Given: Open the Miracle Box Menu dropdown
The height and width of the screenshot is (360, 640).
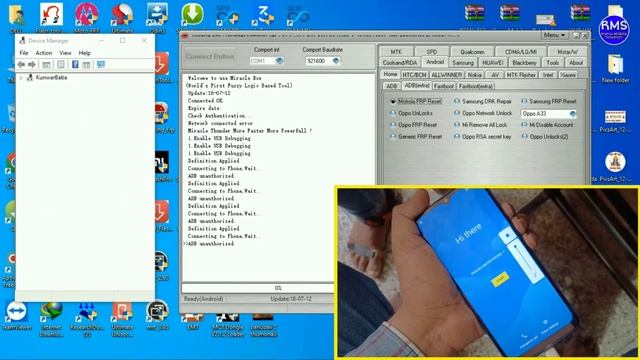Looking at the screenshot, I should [555, 36].
